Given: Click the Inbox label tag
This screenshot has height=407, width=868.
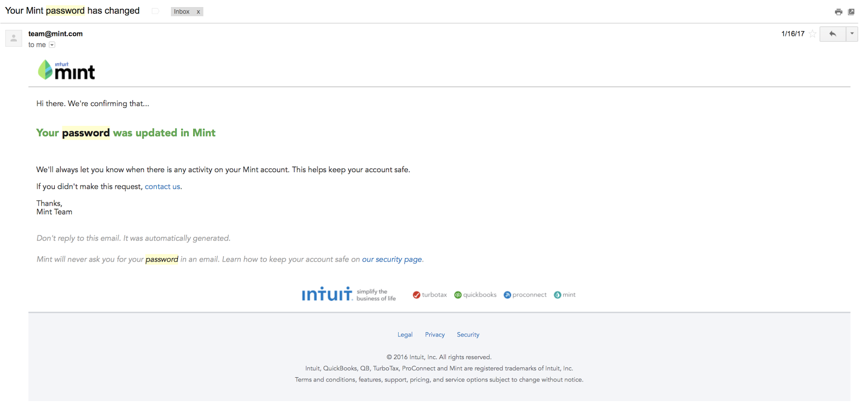Looking at the screenshot, I should click(182, 12).
